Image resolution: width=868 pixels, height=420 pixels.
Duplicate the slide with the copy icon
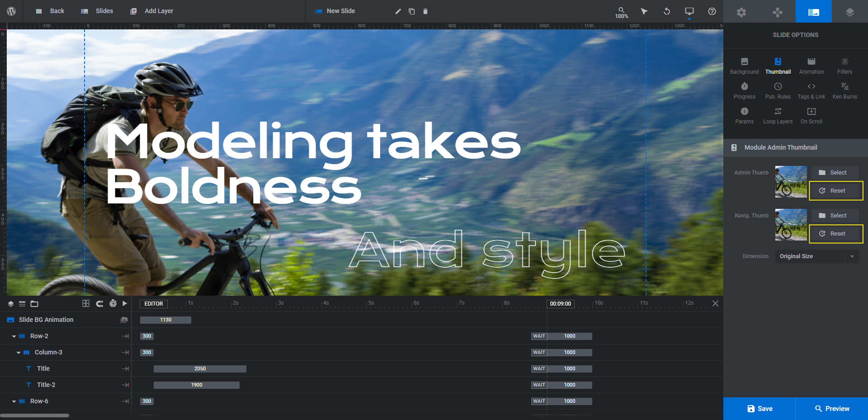coord(412,11)
